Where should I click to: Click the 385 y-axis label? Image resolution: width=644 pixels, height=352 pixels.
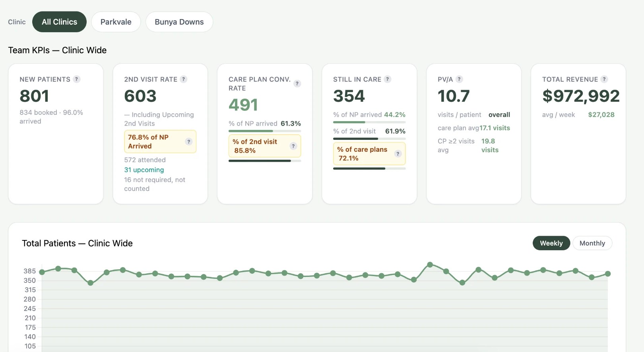click(x=29, y=271)
